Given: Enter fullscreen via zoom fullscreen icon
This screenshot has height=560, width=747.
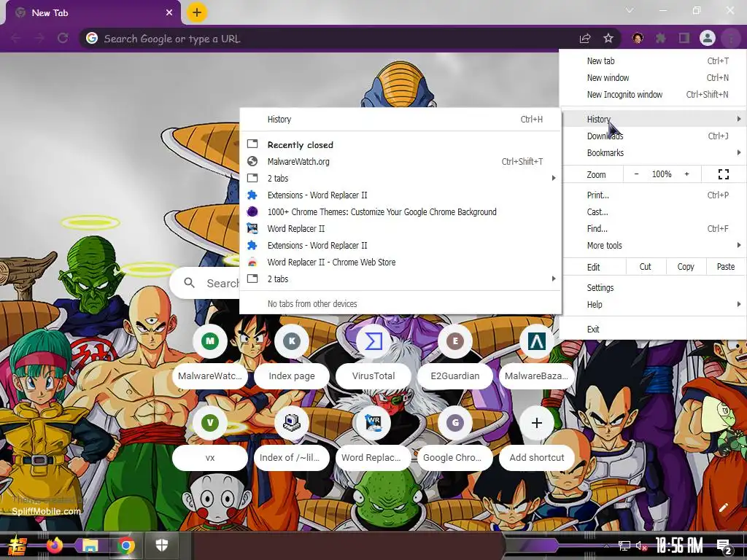Looking at the screenshot, I should [723, 174].
